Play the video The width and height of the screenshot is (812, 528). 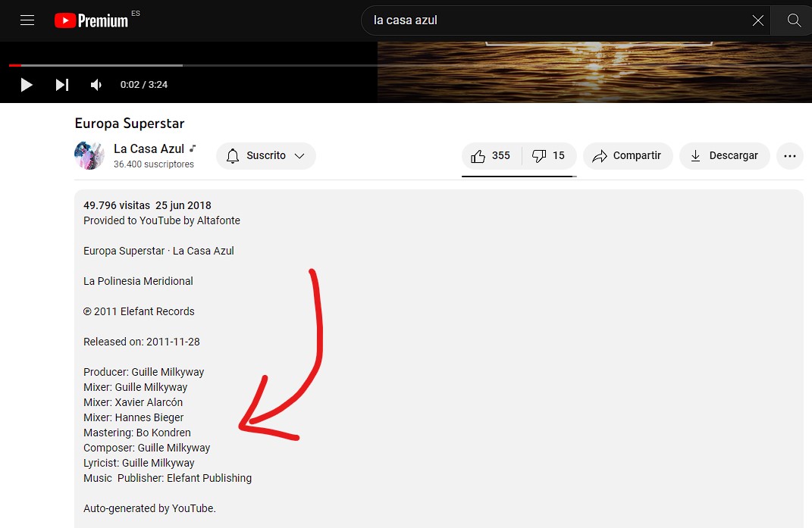point(27,84)
